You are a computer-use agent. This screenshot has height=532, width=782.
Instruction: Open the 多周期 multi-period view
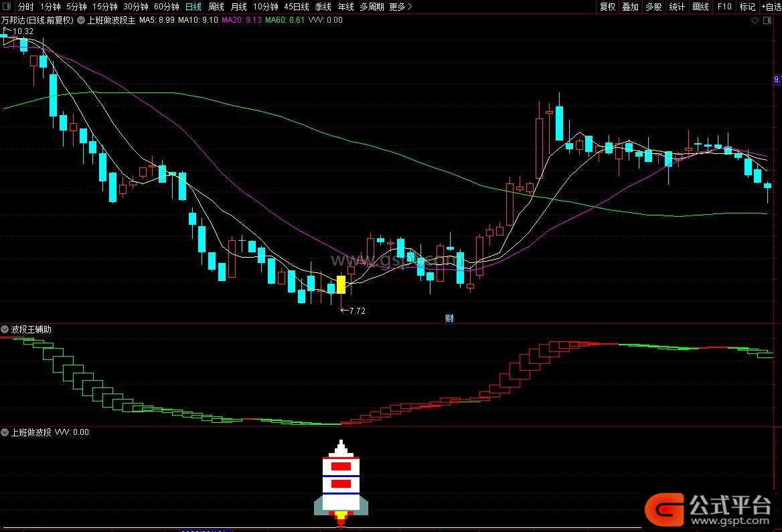tap(372, 7)
